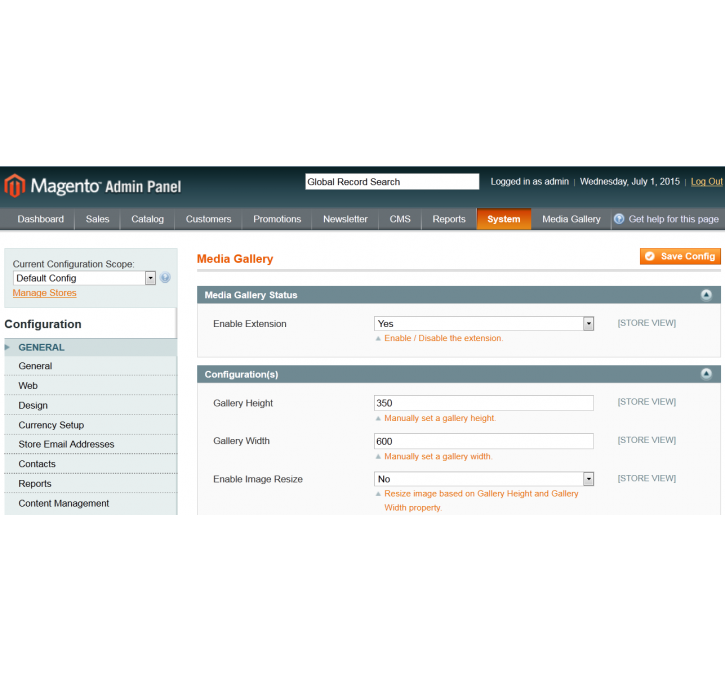This screenshot has width=725, height=680.
Task: Open the Media Gallery menu
Action: pos(571,219)
